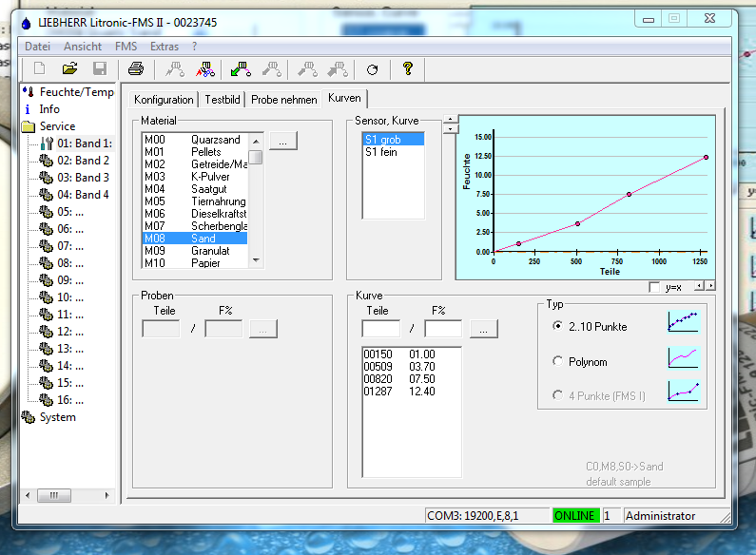Open file via the folder toolbar icon
The height and width of the screenshot is (555, 756).
pyautogui.click(x=70, y=68)
